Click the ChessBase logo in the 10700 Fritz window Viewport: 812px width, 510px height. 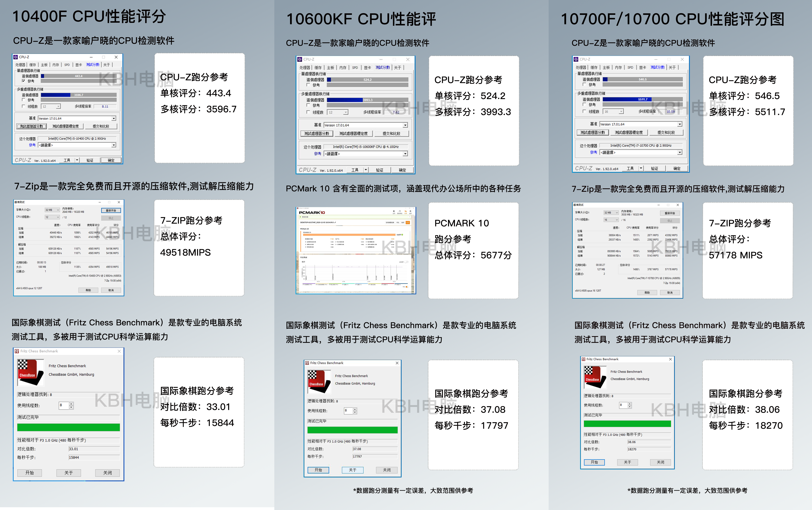pos(595,377)
